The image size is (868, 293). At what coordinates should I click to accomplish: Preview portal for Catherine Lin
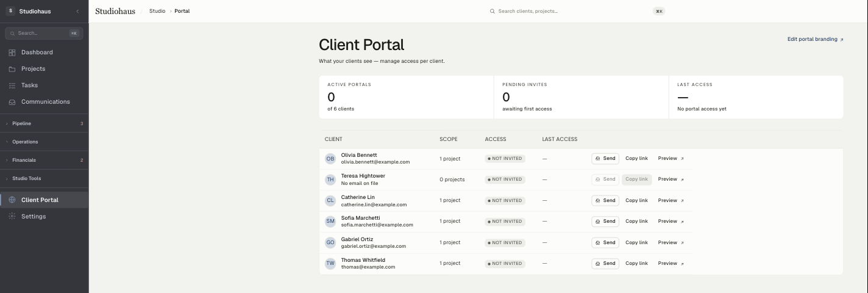[x=671, y=200]
